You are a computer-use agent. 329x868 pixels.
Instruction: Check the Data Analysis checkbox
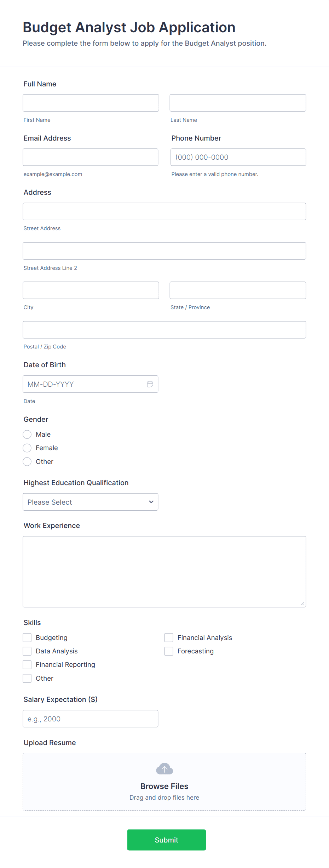tap(27, 651)
